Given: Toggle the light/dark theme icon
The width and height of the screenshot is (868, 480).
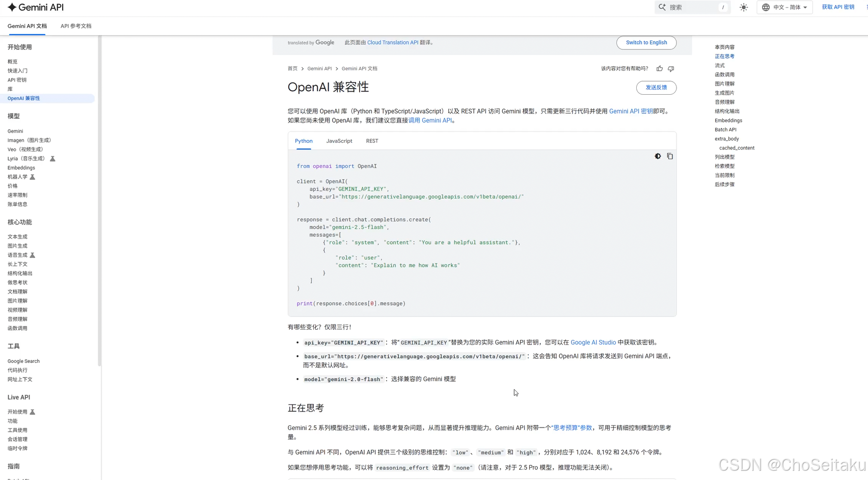Looking at the screenshot, I should point(744,7).
